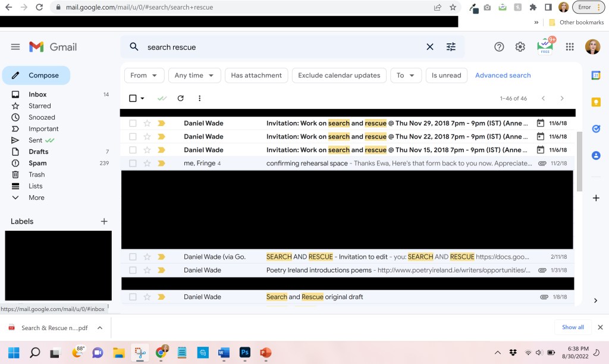The height and width of the screenshot is (364, 609).
Task: Open Google Keep in side panel
Action: [596, 102]
